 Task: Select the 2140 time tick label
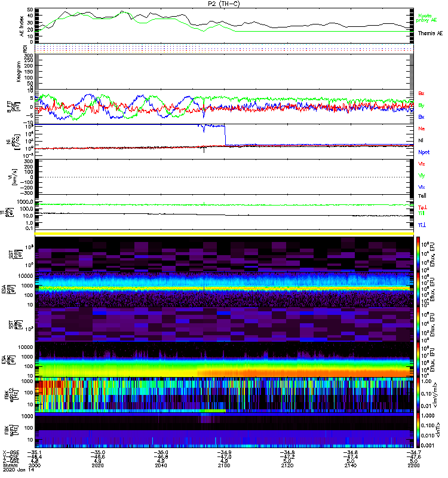click(x=351, y=465)
